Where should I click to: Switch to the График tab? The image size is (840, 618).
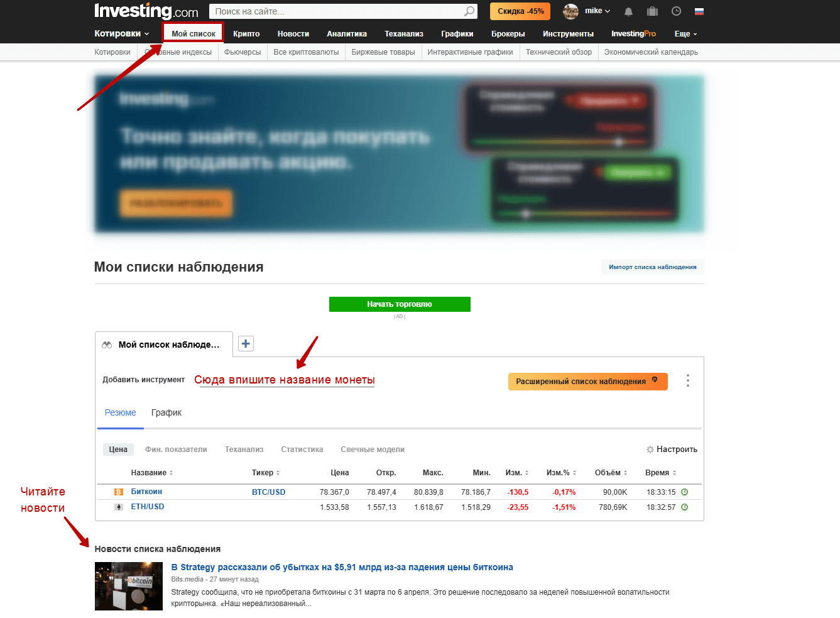(x=166, y=412)
